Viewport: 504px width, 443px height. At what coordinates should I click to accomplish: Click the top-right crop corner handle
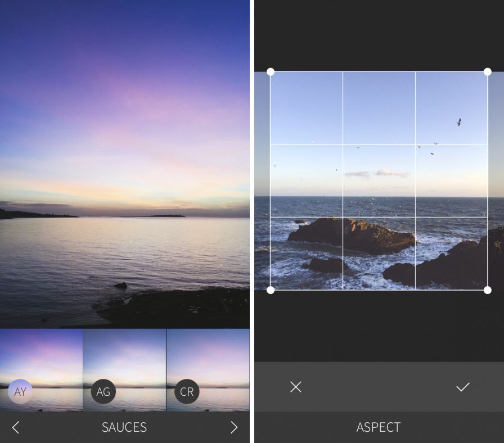click(488, 72)
